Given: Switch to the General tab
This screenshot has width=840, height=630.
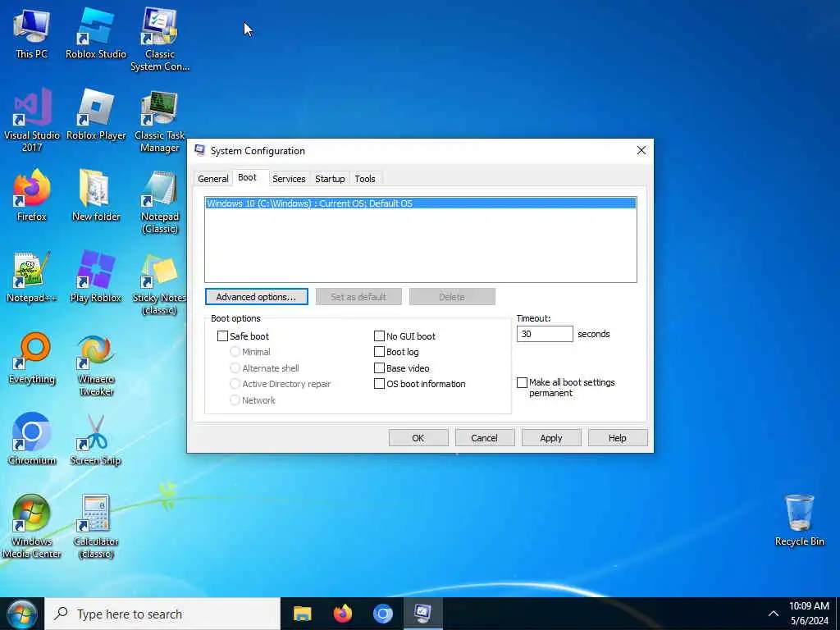Looking at the screenshot, I should [212, 179].
